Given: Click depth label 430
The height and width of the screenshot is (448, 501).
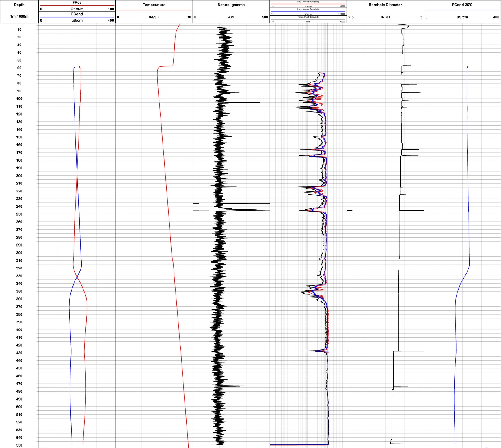Looking at the screenshot, I should tap(19, 353).
